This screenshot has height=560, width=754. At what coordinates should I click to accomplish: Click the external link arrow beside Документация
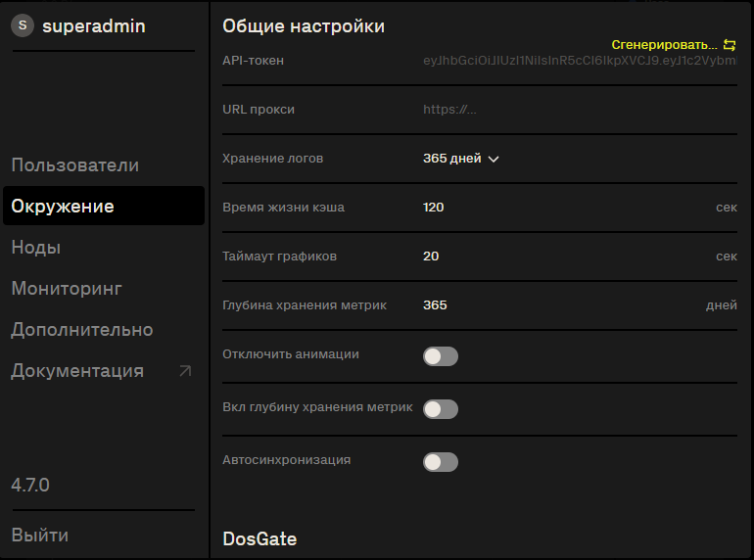tap(185, 371)
